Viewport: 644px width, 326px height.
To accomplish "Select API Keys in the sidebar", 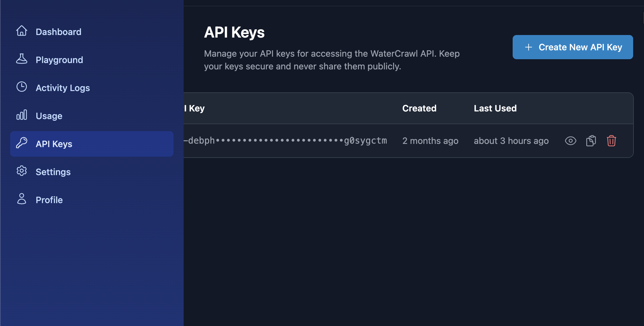I will [54, 144].
